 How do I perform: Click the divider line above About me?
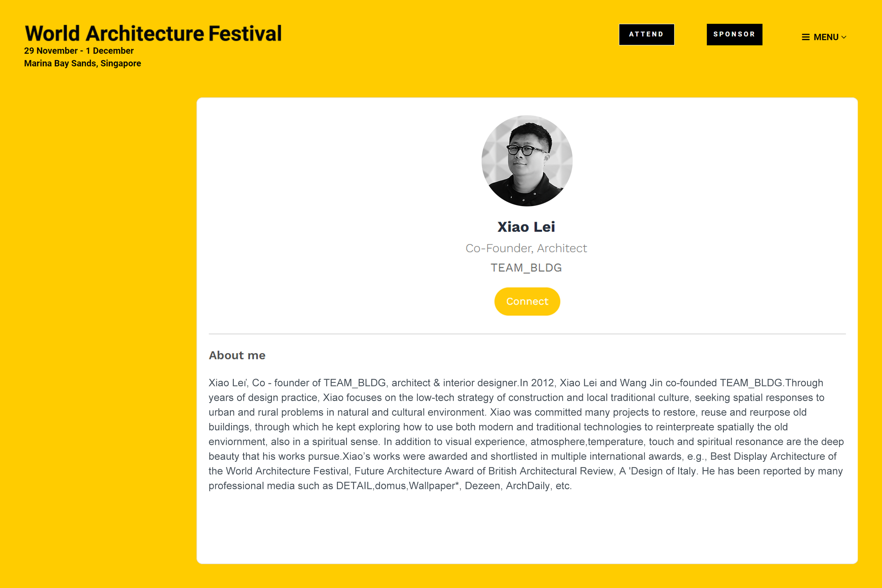coord(527,334)
